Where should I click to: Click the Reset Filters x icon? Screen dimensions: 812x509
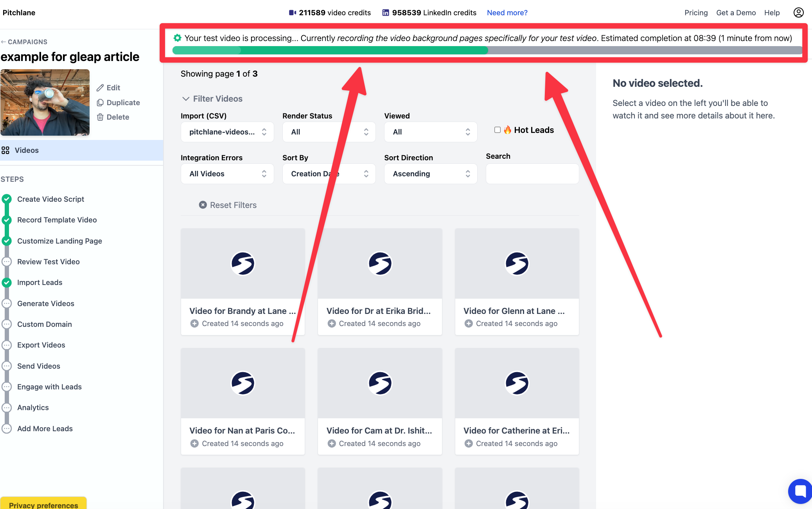pos(203,205)
